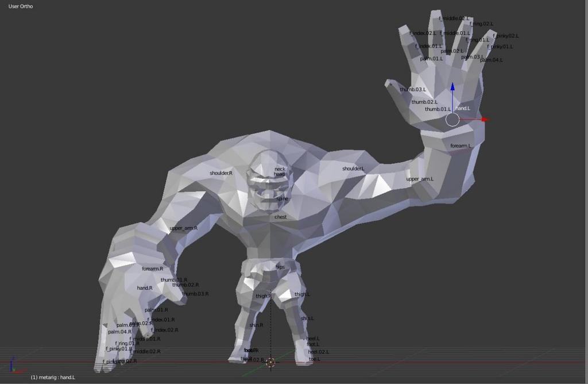The width and height of the screenshot is (588, 384).
Task: Select the heel.02.L bone label
Action: tap(318, 352)
